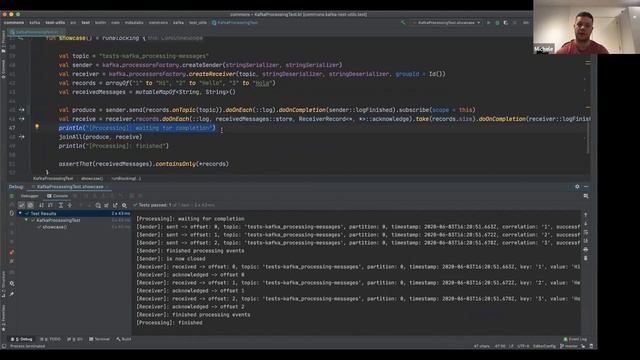Viewport: 640px width, 360px height.
Task: Click the 47:56 caret position in status bar
Action: coord(500,346)
